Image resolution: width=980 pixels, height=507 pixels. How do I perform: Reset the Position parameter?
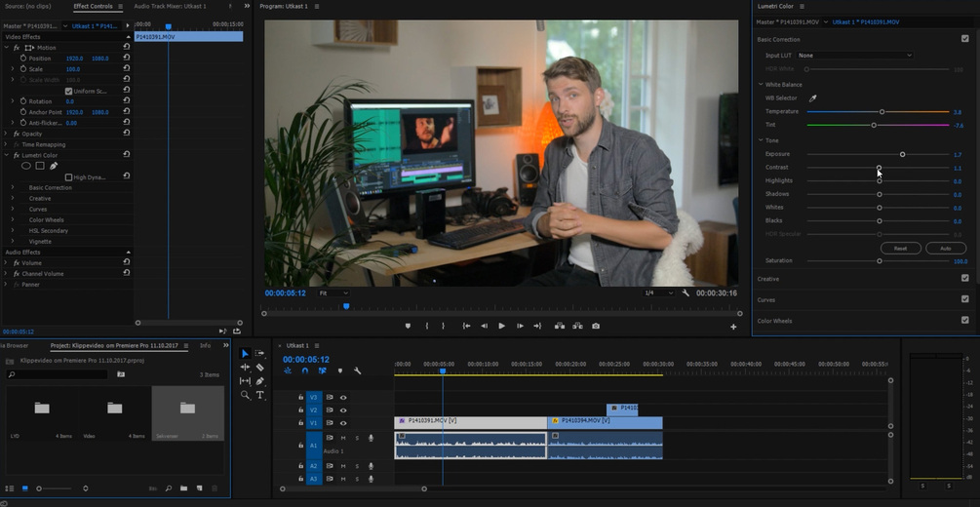tap(126, 58)
